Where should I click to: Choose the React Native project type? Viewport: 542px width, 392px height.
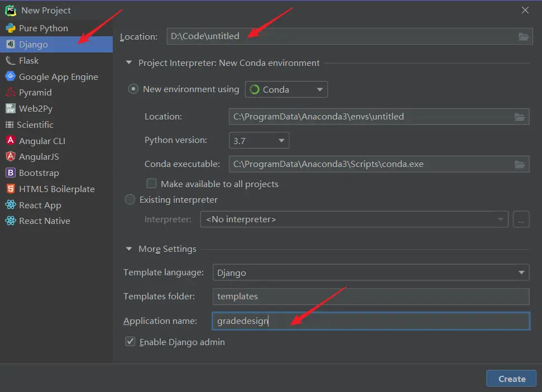tap(56, 221)
